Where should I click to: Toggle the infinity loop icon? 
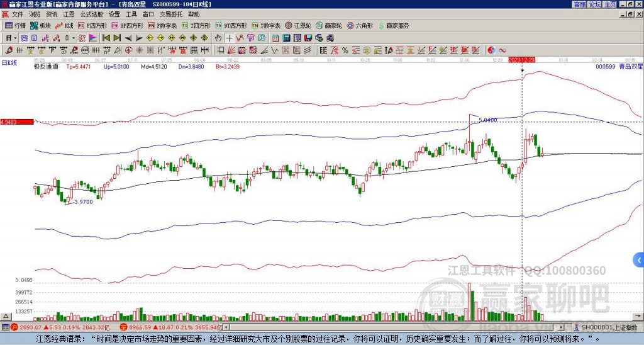[502, 50]
